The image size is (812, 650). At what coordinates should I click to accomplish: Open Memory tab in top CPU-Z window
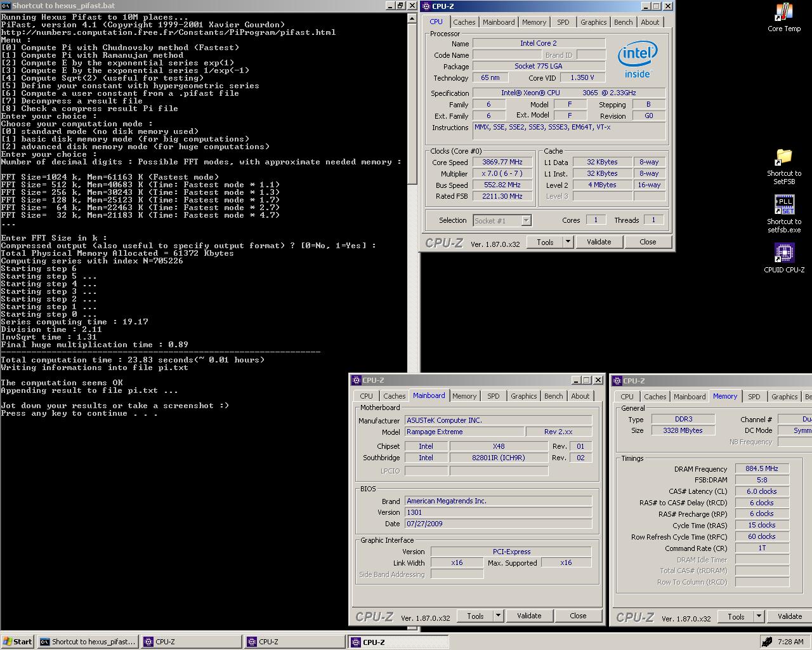(534, 22)
